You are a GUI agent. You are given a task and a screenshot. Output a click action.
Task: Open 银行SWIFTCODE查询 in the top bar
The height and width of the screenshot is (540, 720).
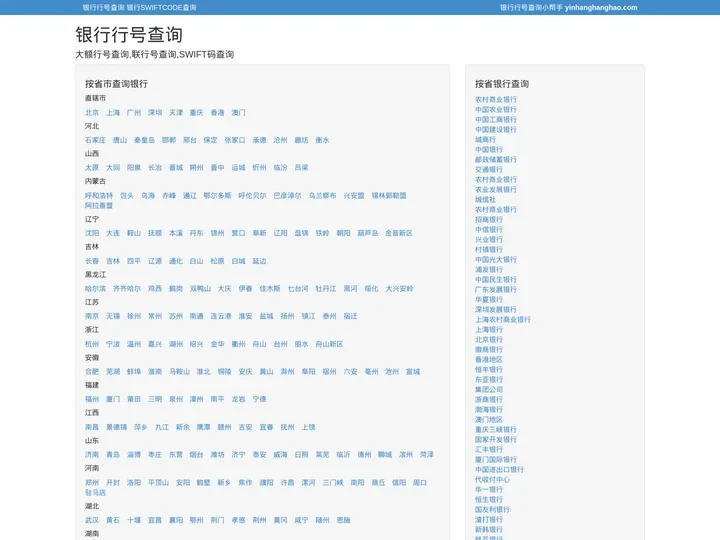tap(162, 7)
